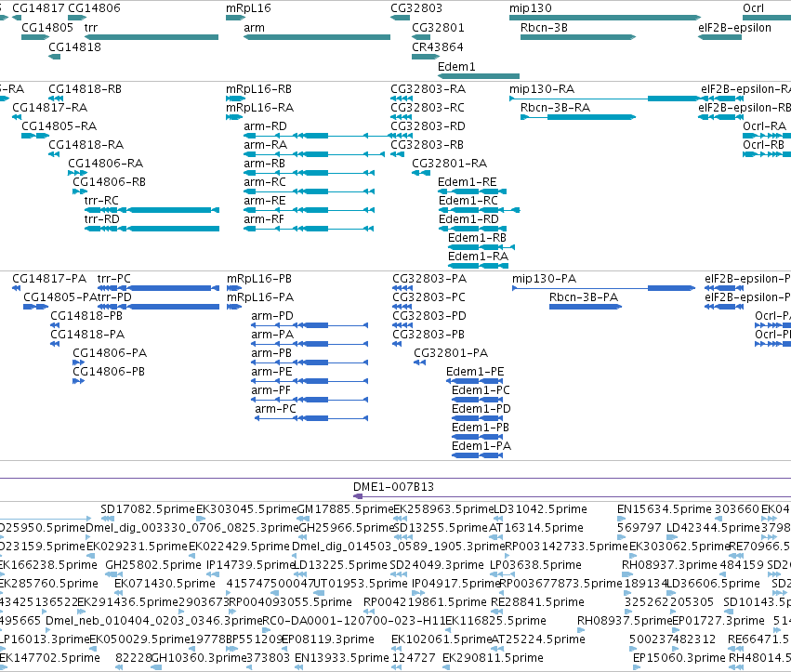Image resolution: width=791 pixels, height=672 pixels.
Task: Click the CG14818-RB transcript
Action: point(56,99)
